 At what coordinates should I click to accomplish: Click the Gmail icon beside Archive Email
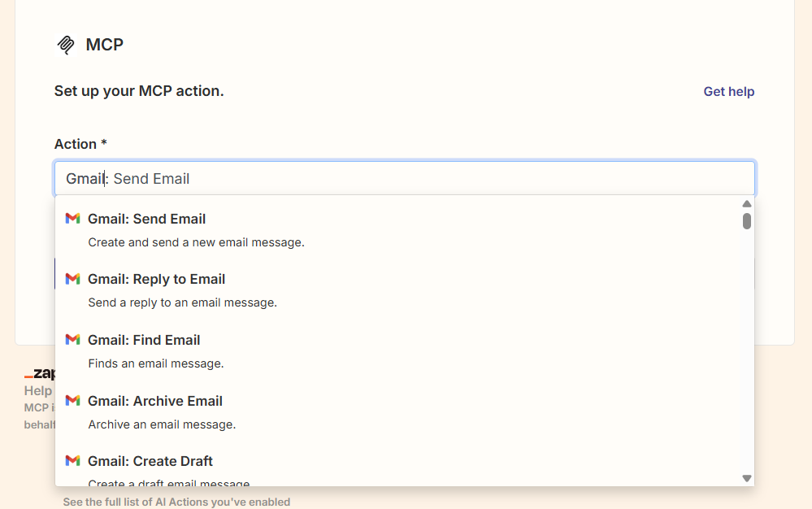(x=72, y=400)
